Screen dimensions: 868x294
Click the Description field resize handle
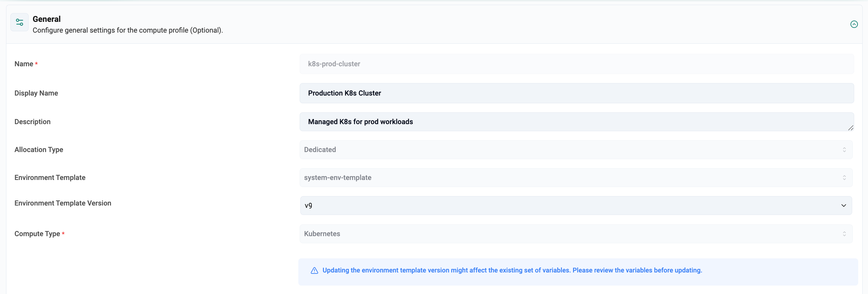point(850,128)
